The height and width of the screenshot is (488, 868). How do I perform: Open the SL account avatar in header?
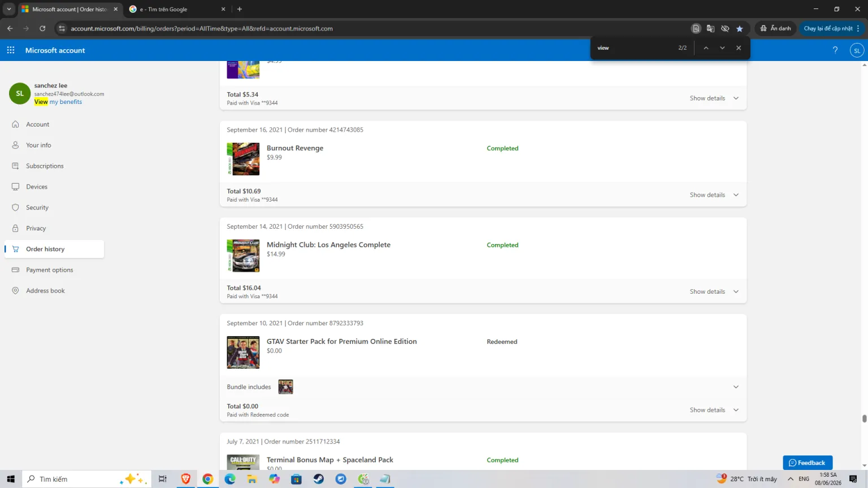(x=857, y=50)
